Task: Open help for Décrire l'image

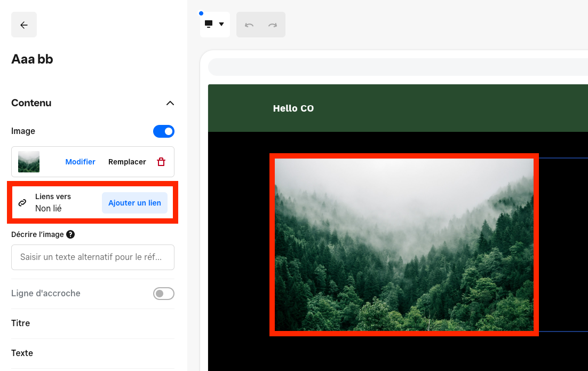Action: pos(70,234)
